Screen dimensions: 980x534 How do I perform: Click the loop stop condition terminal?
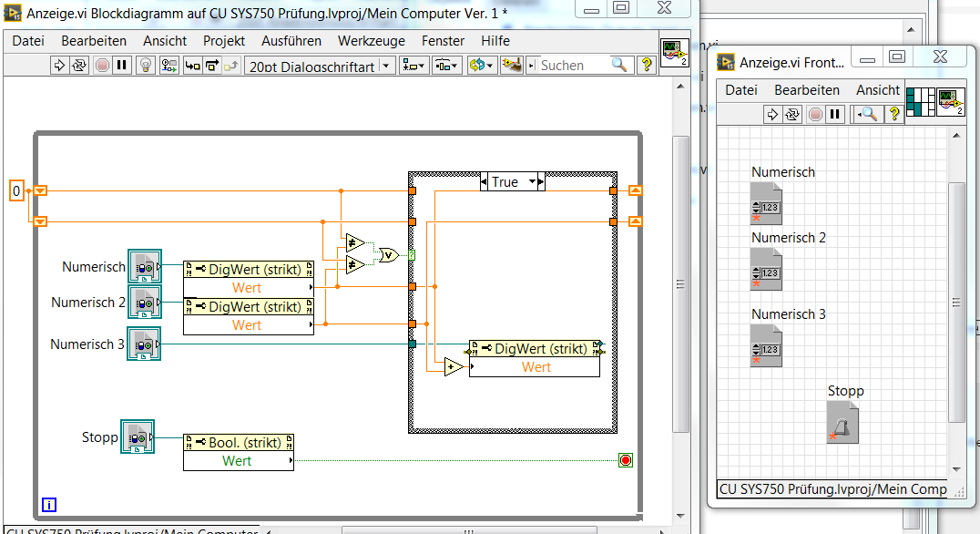[x=625, y=460]
